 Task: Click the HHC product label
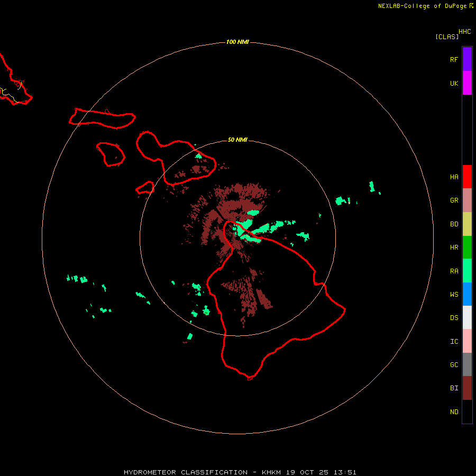[x=464, y=32]
